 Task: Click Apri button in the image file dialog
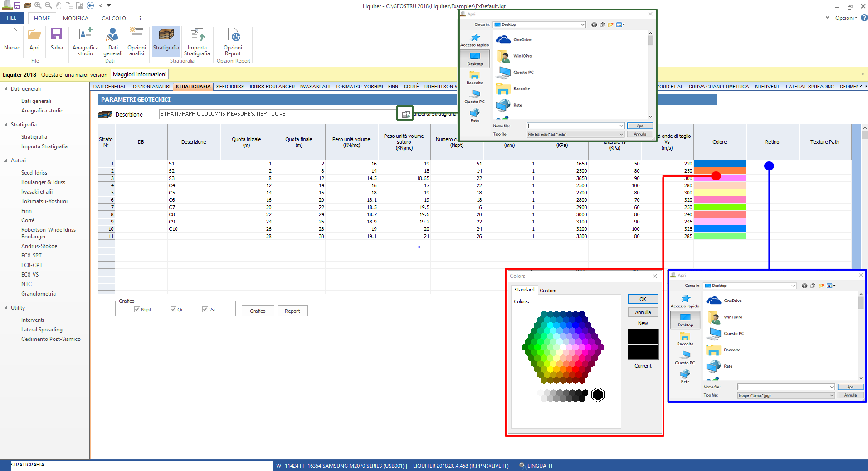[x=850, y=387]
